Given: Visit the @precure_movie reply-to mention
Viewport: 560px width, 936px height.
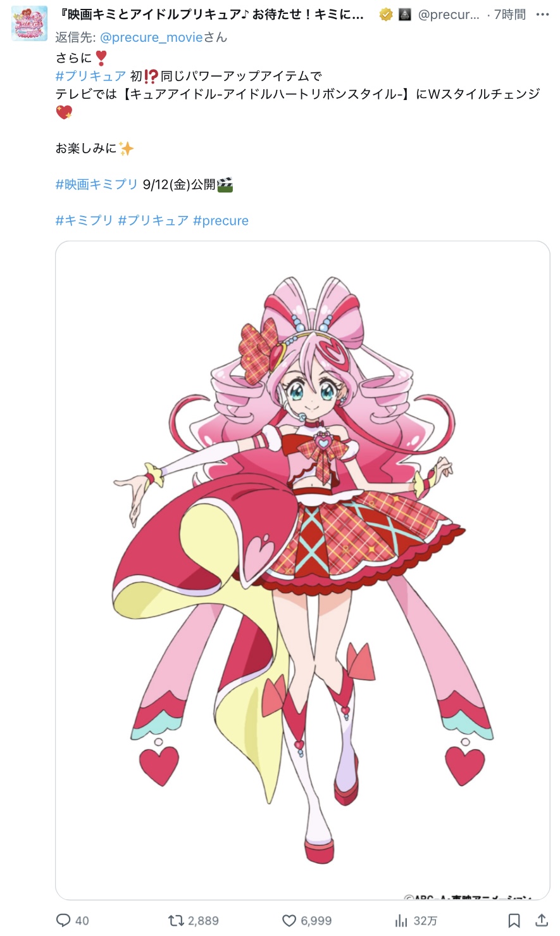Looking at the screenshot, I should coord(151,37).
